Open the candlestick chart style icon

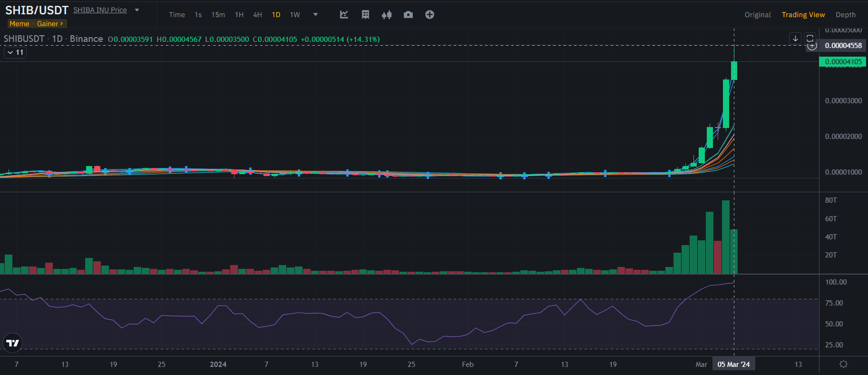coord(387,15)
